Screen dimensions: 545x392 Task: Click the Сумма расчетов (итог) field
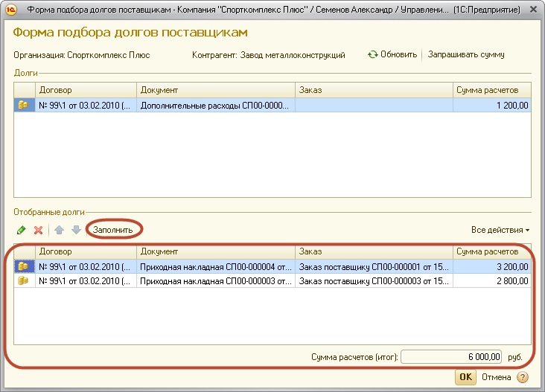(x=450, y=356)
